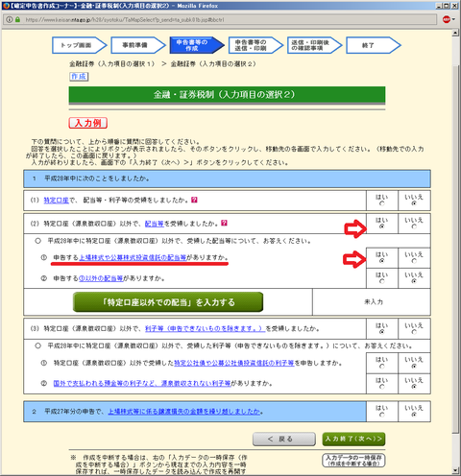The image size is (461, 476).
Task: Select いいえ for question (2) 配当等
Action: click(x=414, y=226)
